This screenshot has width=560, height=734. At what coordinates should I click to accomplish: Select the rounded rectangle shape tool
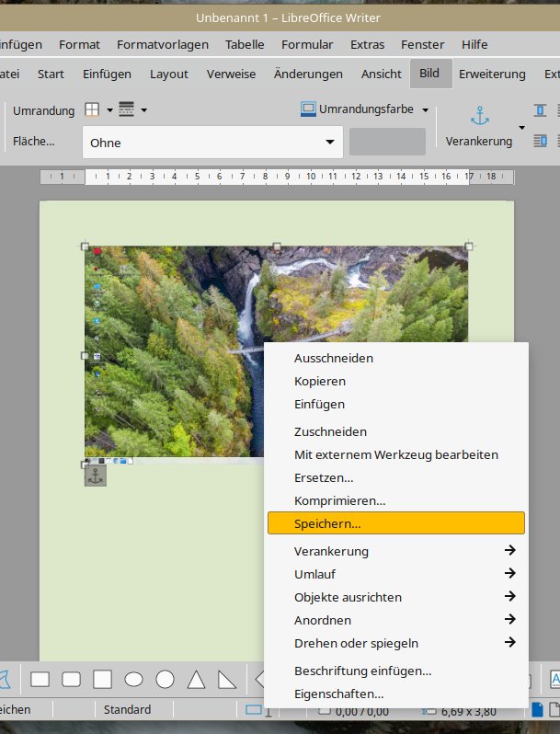coord(71,679)
